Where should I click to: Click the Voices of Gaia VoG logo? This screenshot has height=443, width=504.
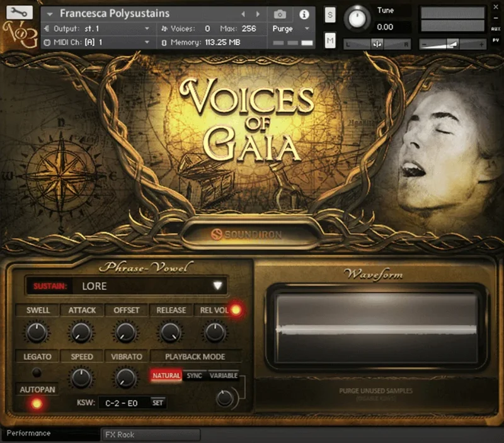point(20,35)
